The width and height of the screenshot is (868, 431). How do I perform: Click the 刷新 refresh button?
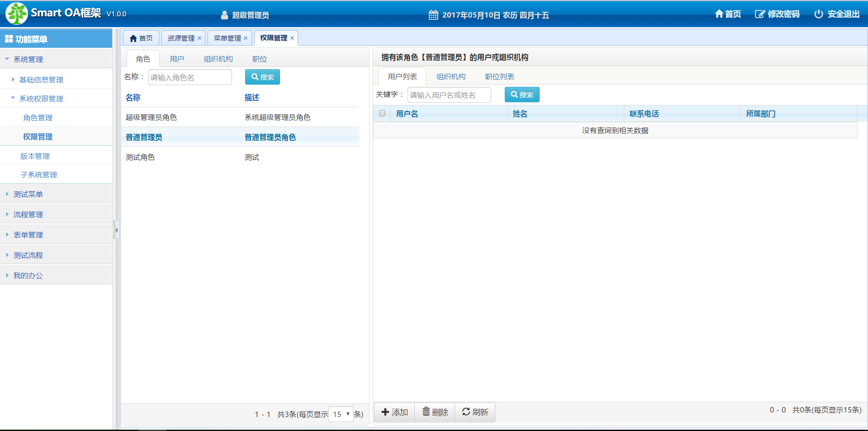pyautogui.click(x=475, y=412)
